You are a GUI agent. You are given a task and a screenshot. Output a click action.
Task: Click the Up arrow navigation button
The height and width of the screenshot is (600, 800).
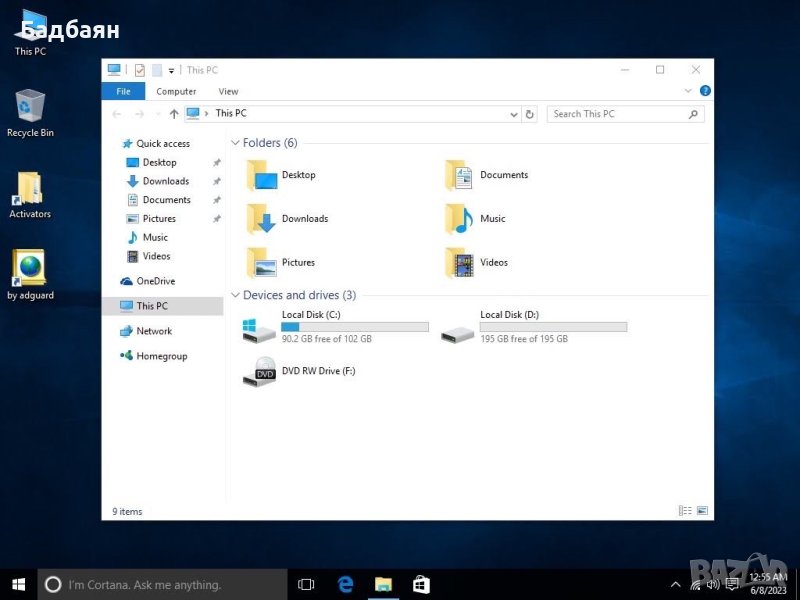pyautogui.click(x=174, y=114)
